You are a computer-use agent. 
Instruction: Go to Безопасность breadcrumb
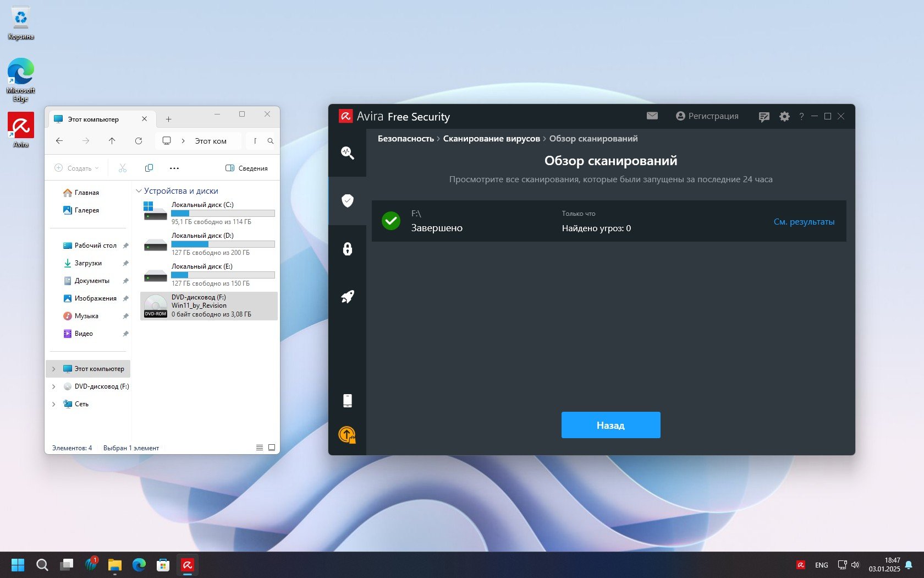405,139
